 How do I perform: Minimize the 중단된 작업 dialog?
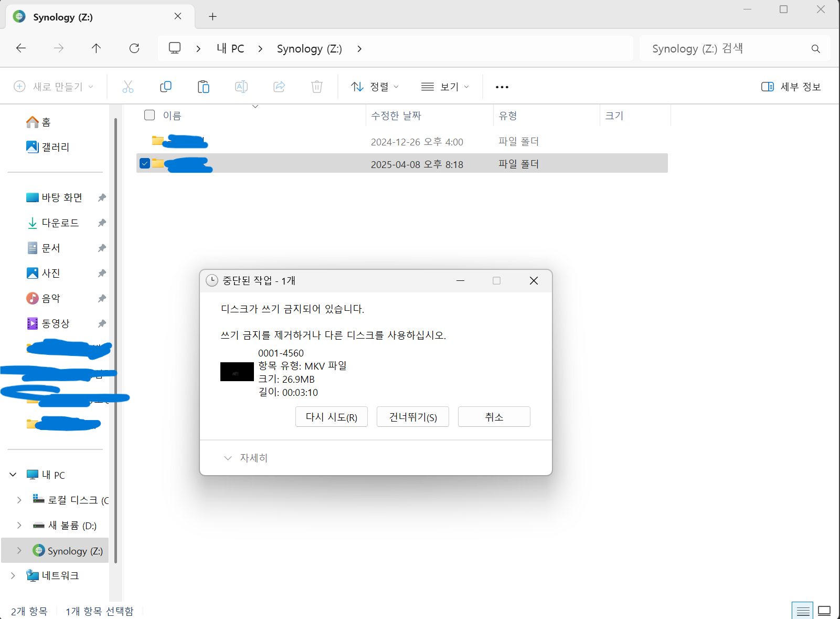click(461, 281)
